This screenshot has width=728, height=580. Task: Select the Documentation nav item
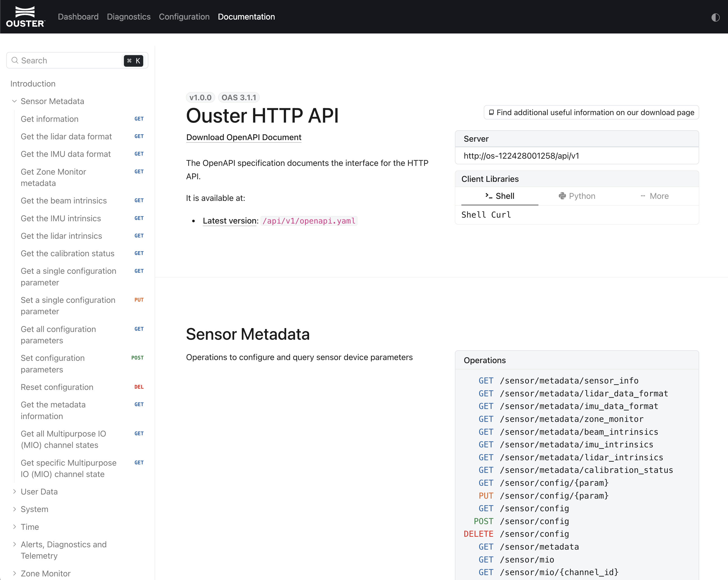(246, 17)
